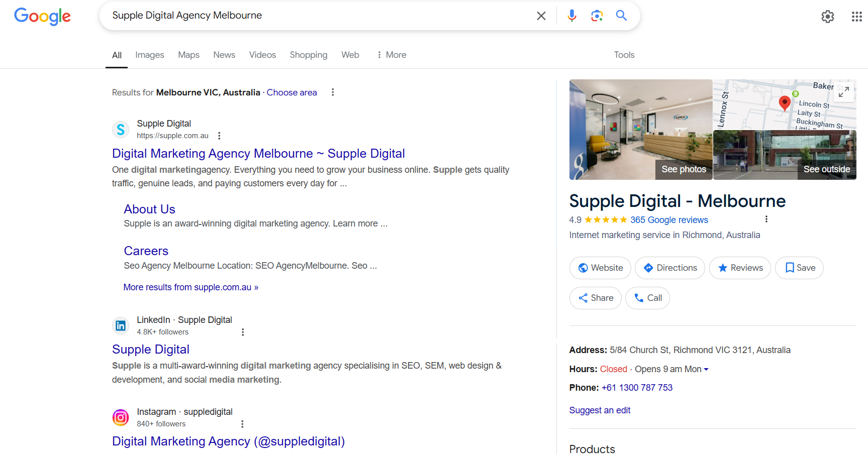This screenshot has height=454, width=868.
Task: Open the Google apps grid icon
Action: pyautogui.click(x=857, y=17)
